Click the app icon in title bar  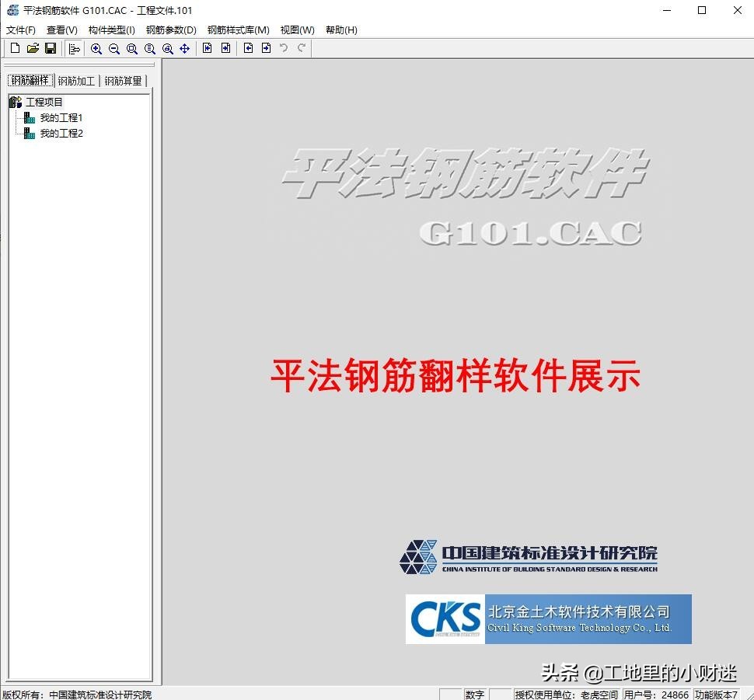(x=13, y=10)
